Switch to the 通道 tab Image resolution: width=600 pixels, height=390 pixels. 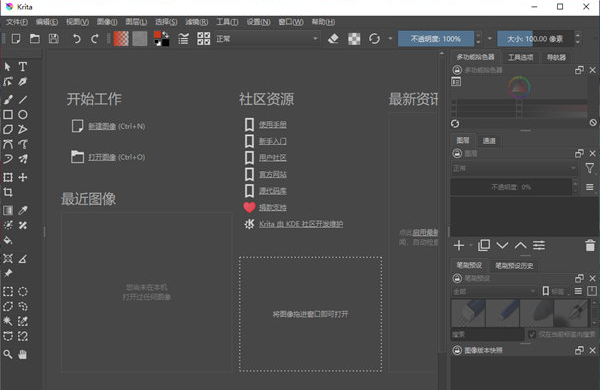[x=489, y=141]
